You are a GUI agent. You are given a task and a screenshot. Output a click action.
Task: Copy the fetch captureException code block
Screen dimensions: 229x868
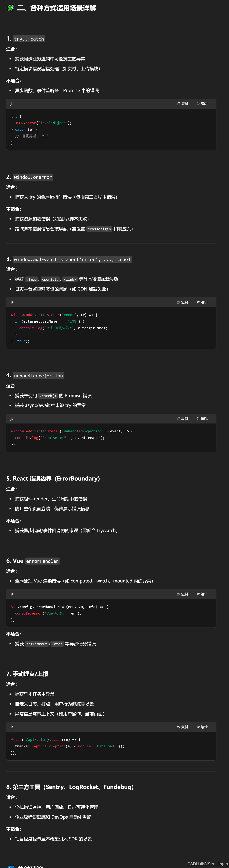[x=182, y=727]
